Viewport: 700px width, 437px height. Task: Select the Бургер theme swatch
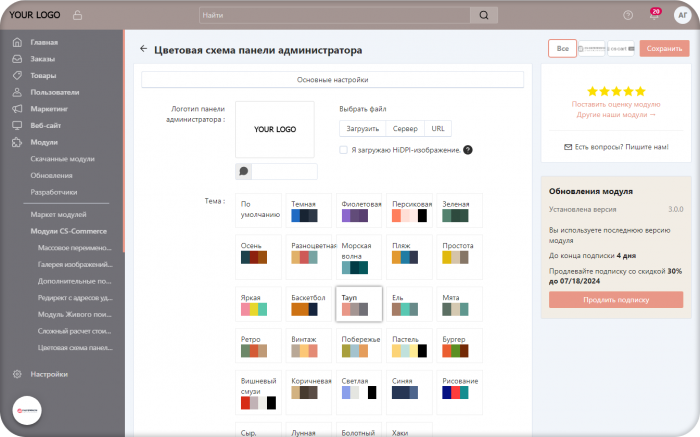460,346
